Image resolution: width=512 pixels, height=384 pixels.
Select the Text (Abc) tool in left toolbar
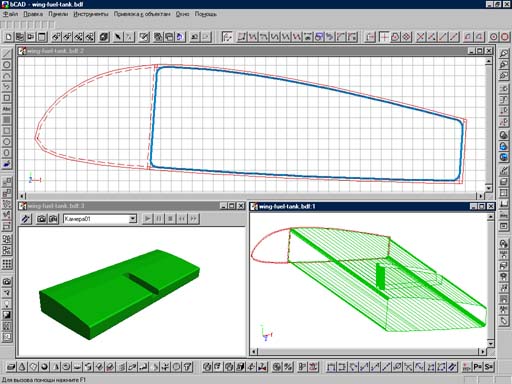click(7, 109)
